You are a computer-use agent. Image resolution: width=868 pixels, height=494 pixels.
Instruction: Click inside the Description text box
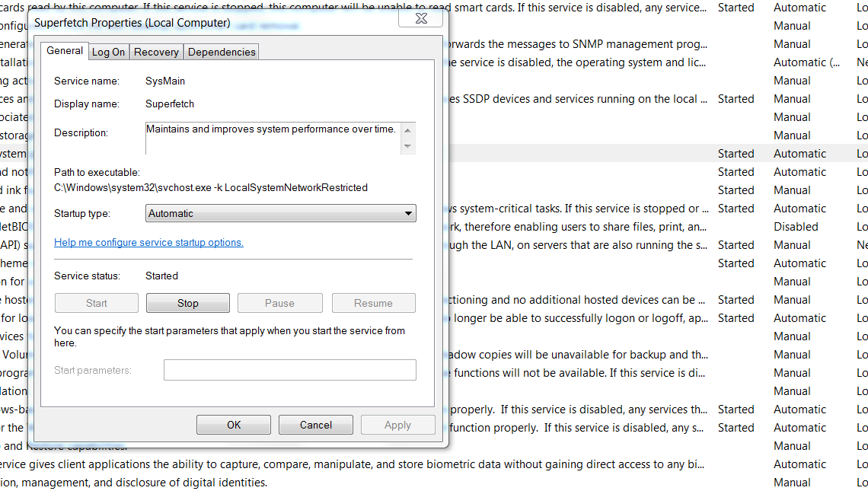pyautogui.click(x=273, y=138)
